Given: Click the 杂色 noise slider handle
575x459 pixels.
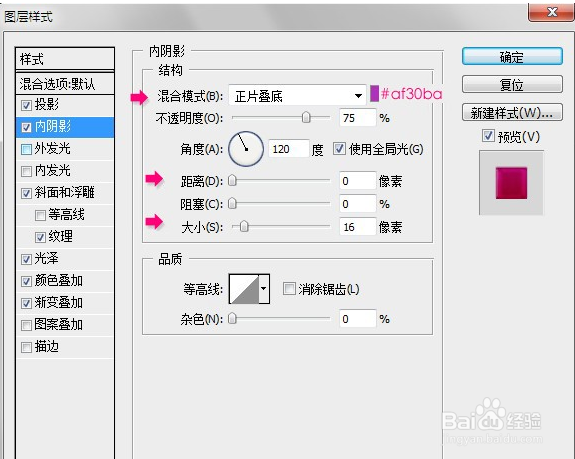Looking at the screenshot, I should (x=232, y=319).
